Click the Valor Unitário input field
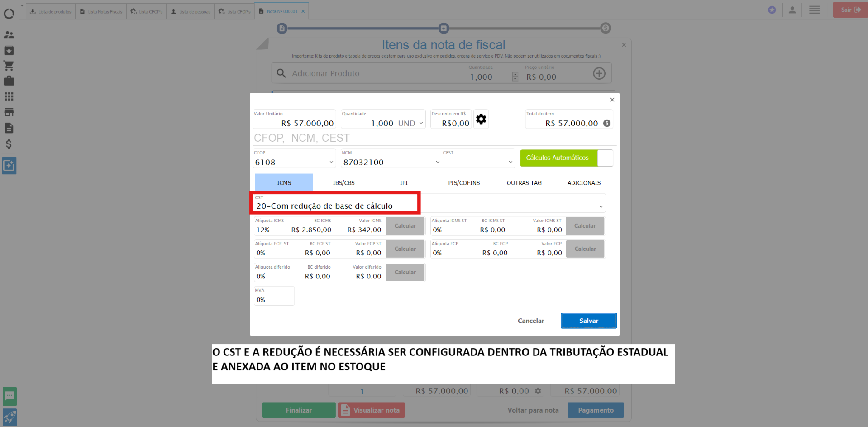This screenshot has height=427, width=868. point(294,123)
